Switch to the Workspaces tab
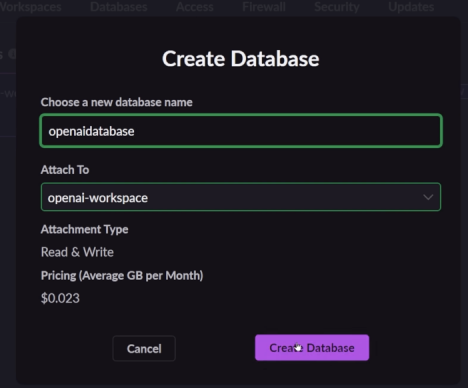Viewport: 468px width, 388px height. pyautogui.click(x=30, y=7)
